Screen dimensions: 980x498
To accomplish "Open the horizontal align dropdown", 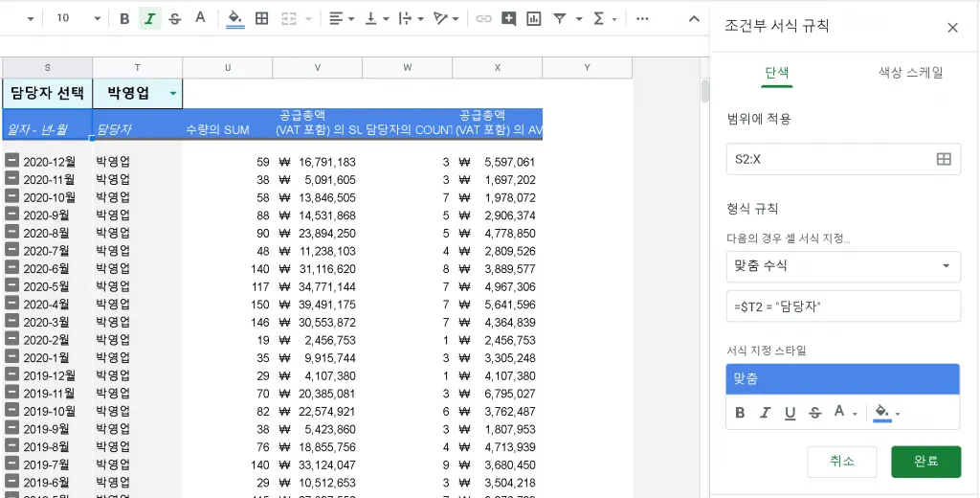I will [342, 19].
